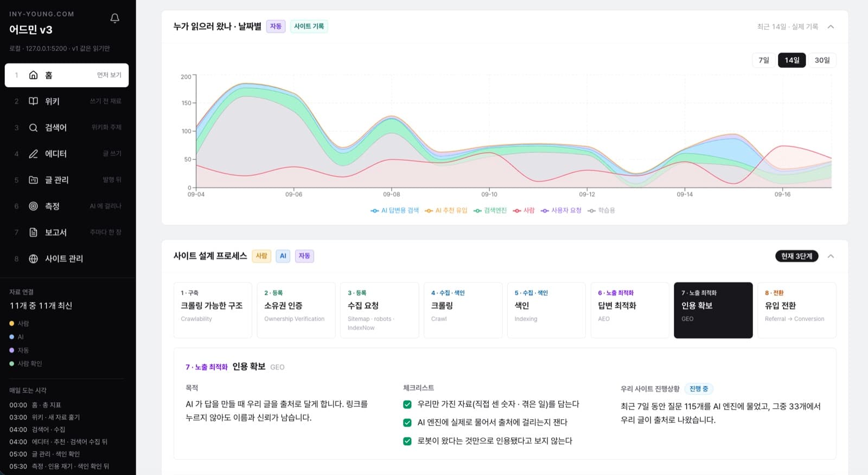Click the 사이트 기록 tag
The width and height of the screenshot is (868, 475).
309,26
